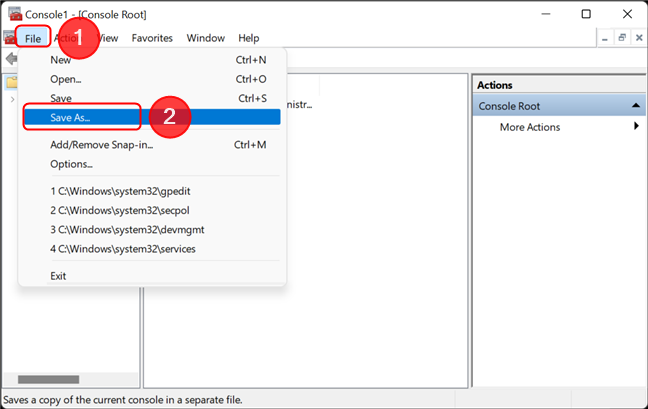
Task: Click the Back arrow toolbar icon
Action: point(11,59)
